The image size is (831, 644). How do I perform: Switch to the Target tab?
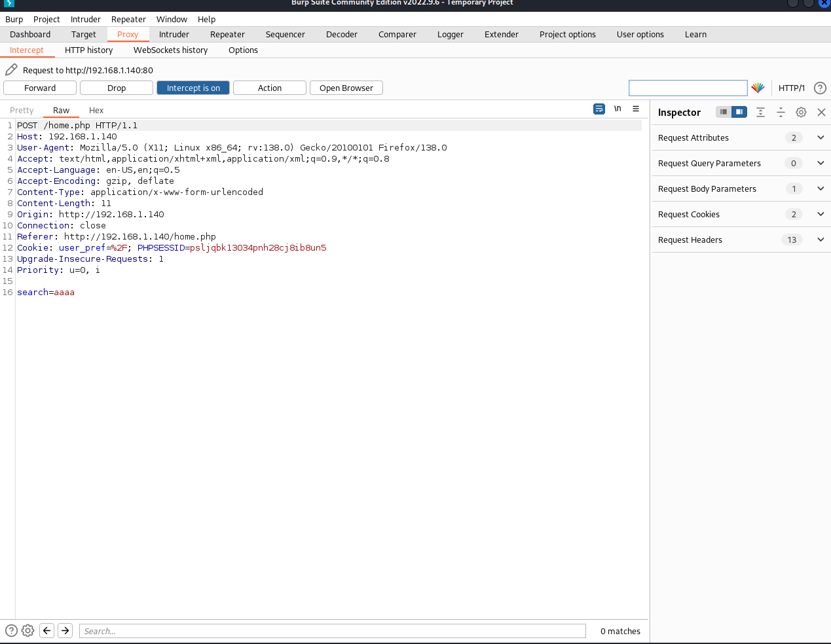[x=84, y=34]
